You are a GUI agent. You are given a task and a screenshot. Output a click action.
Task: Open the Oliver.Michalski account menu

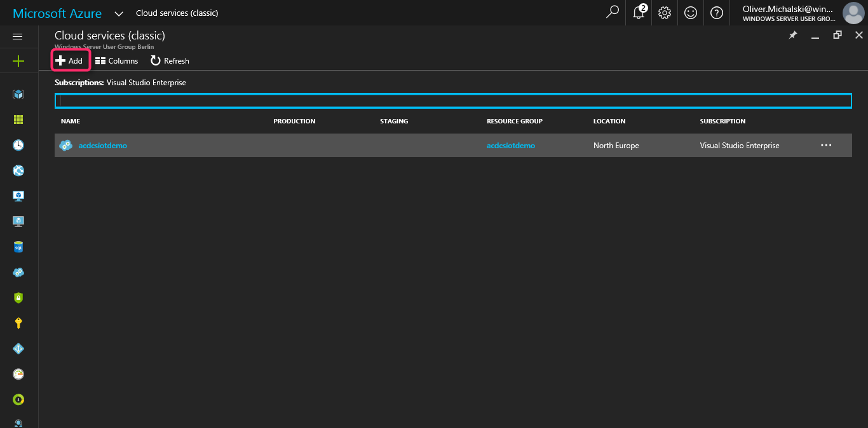[x=789, y=13]
